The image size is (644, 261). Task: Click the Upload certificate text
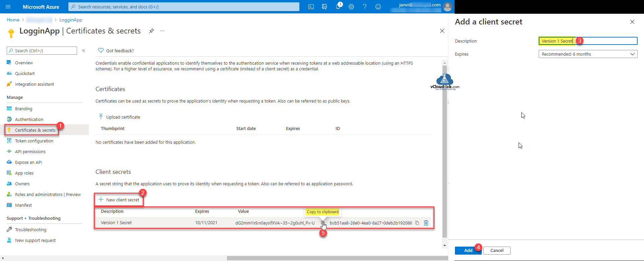(123, 117)
